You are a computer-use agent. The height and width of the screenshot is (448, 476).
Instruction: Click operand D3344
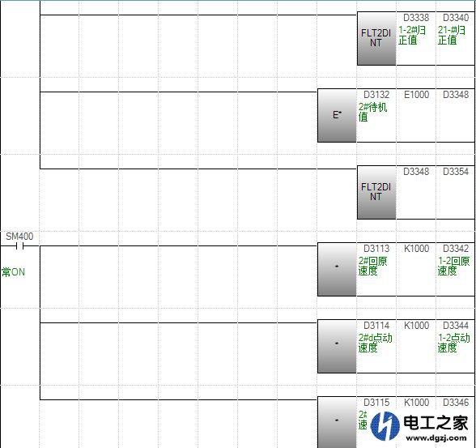pos(456,326)
